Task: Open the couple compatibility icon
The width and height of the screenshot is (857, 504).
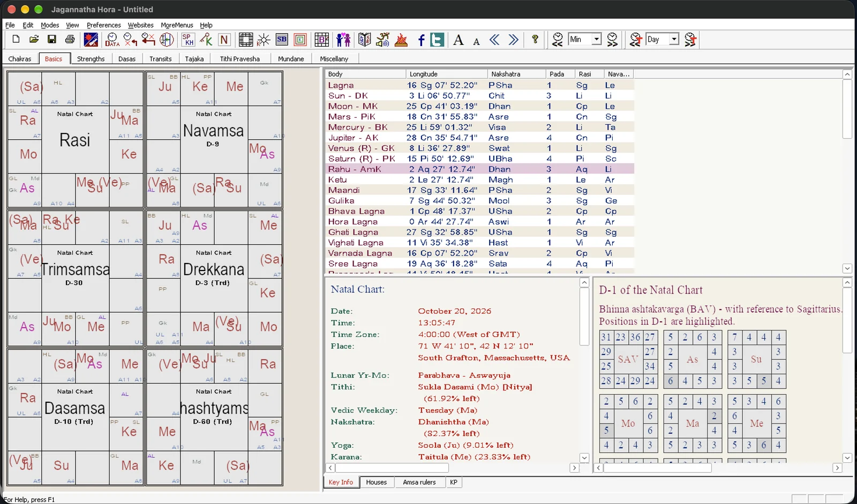Action: pyautogui.click(x=343, y=39)
